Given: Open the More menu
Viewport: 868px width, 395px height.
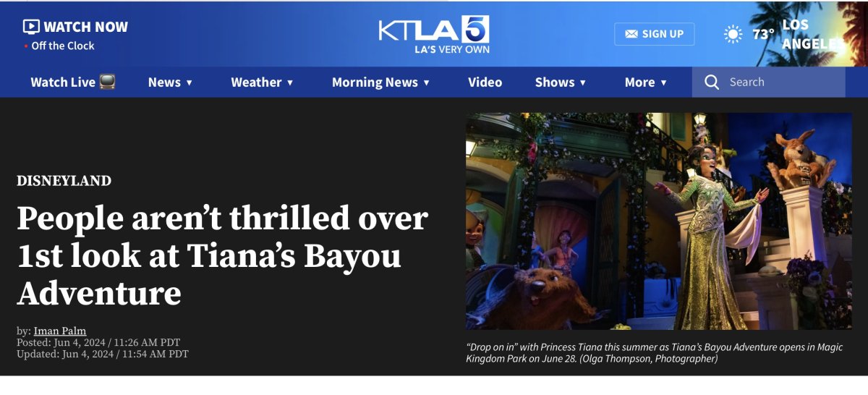Looking at the screenshot, I should click(x=646, y=82).
